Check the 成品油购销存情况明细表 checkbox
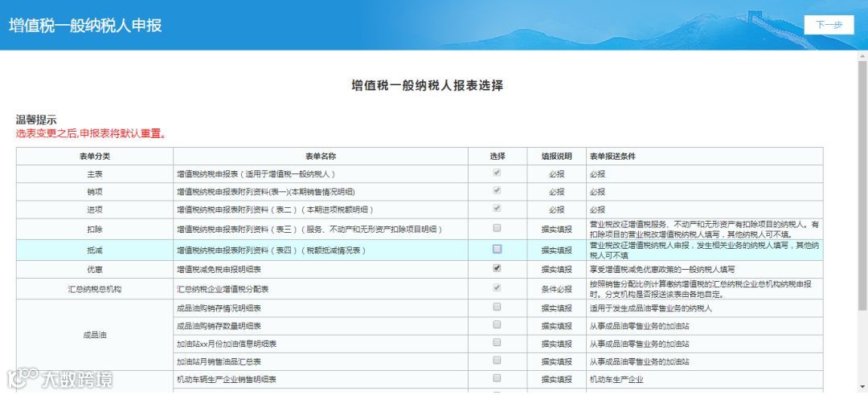868x395 pixels. click(x=497, y=307)
